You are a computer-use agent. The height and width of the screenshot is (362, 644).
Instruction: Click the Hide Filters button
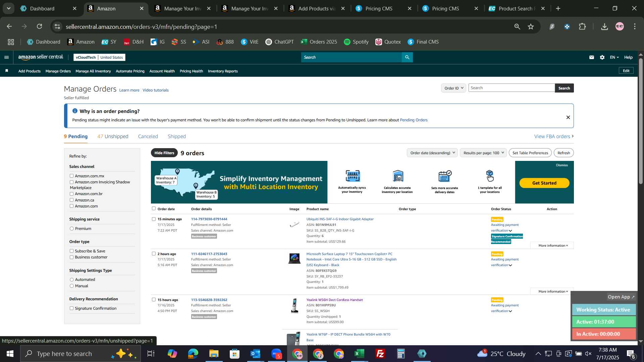coord(164,153)
